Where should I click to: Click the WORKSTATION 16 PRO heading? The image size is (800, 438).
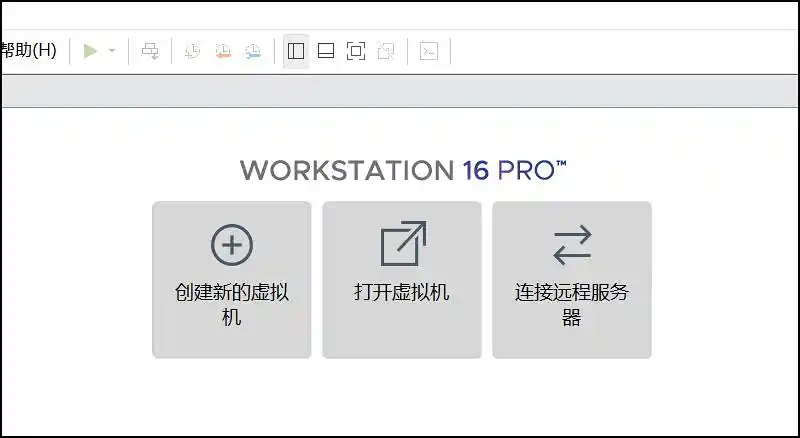coord(403,169)
